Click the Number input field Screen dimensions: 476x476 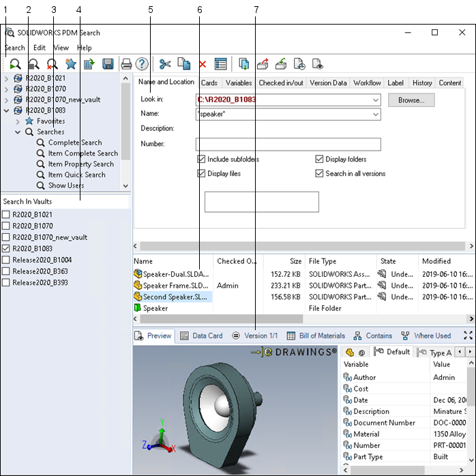[x=288, y=145]
